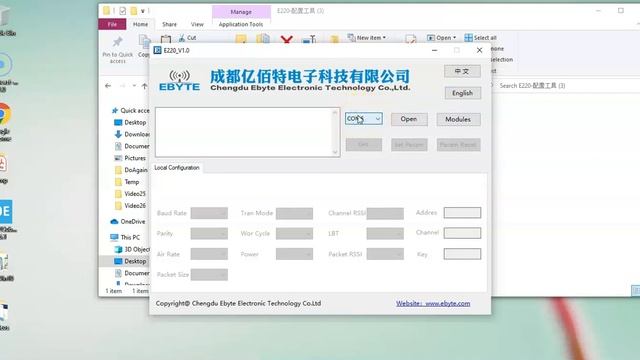Open the Packet RSSI dropdown
640x360 pixels.
[385, 254]
